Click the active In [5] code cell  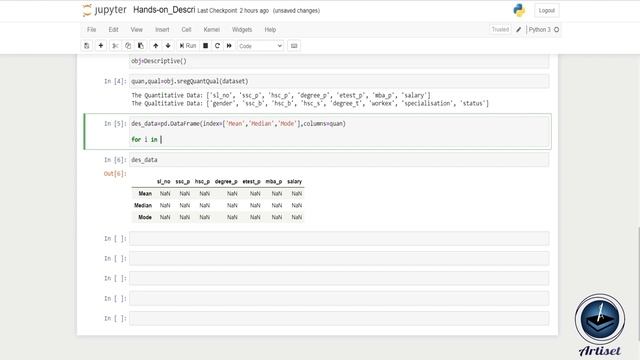click(x=339, y=131)
